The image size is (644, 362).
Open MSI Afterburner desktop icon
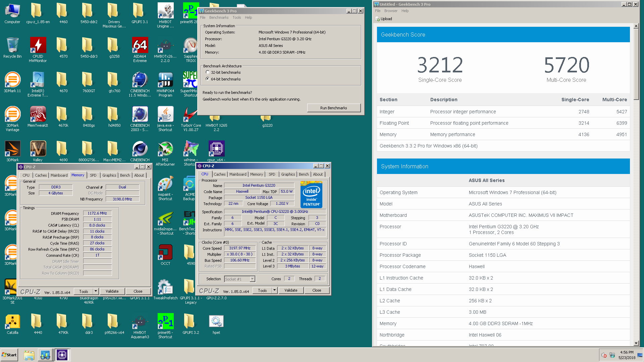pyautogui.click(x=165, y=153)
